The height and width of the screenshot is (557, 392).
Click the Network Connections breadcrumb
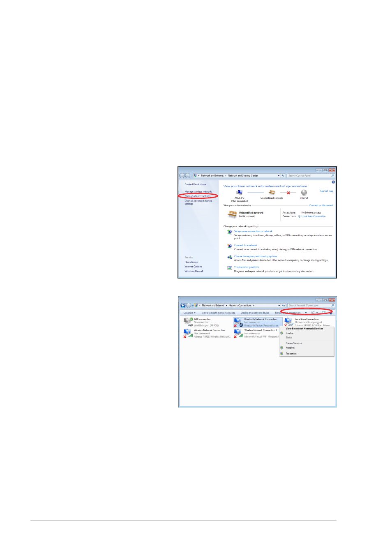[x=240, y=306]
